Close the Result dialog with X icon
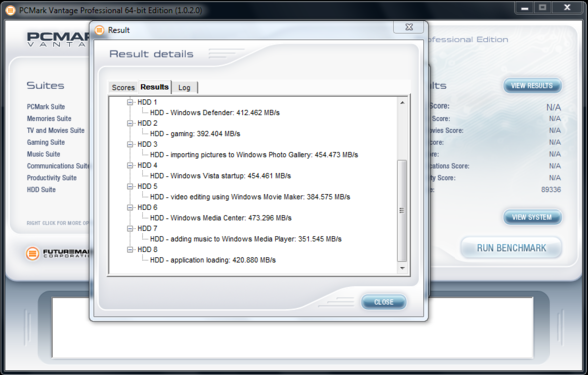 [x=409, y=27]
